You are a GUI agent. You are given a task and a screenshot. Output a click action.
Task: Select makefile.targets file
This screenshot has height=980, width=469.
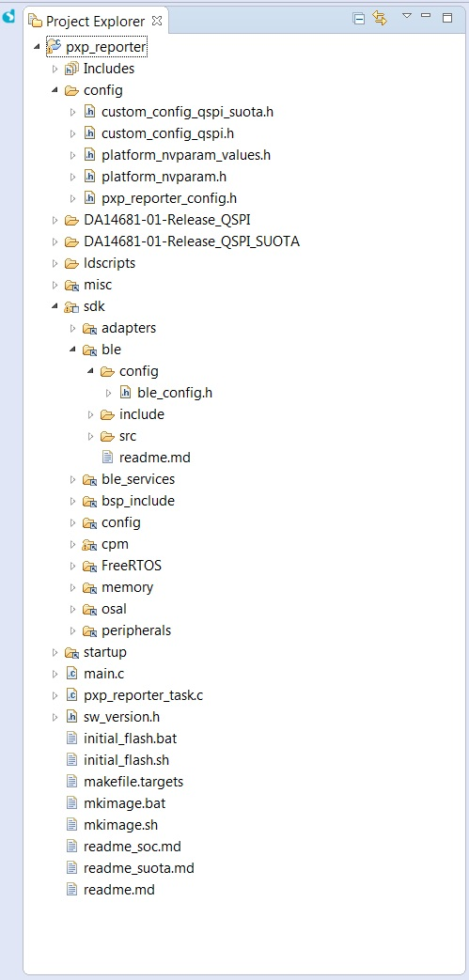coord(133,782)
